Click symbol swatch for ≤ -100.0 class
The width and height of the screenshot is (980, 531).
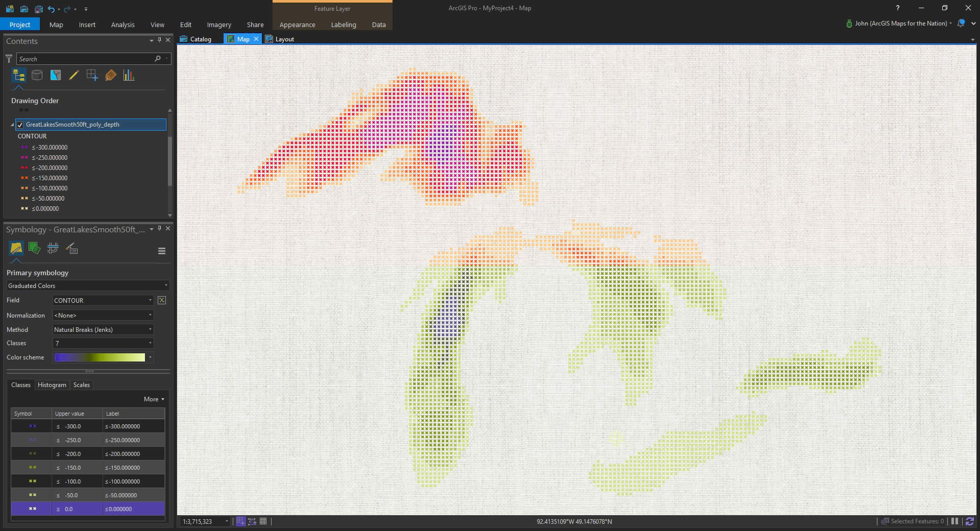pyautogui.click(x=32, y=481)
